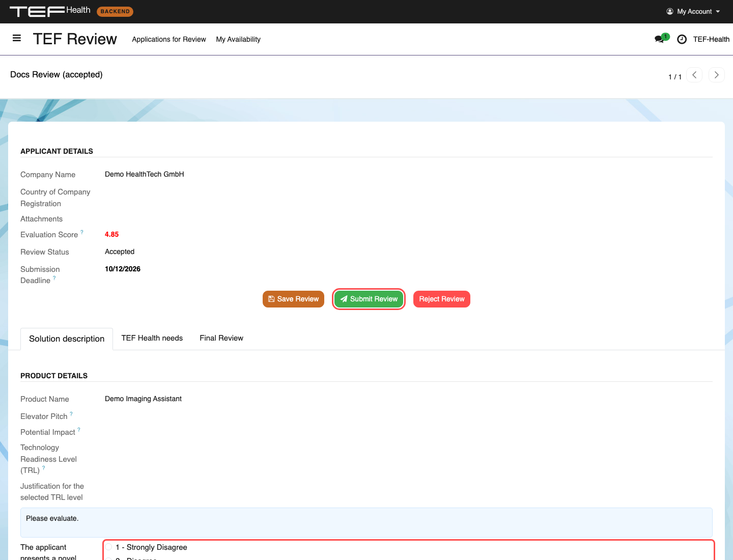This screenshot has width=733, height=560.
Task: Click Justification for the selected TRL label
Action: [x=52, y=492]
